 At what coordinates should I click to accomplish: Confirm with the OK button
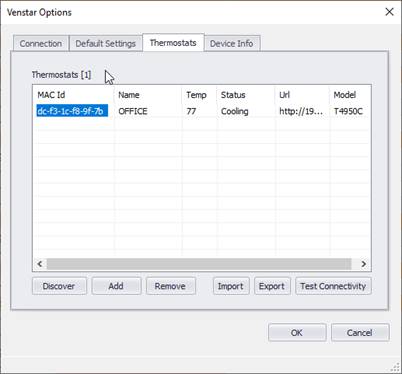point(297,332)
